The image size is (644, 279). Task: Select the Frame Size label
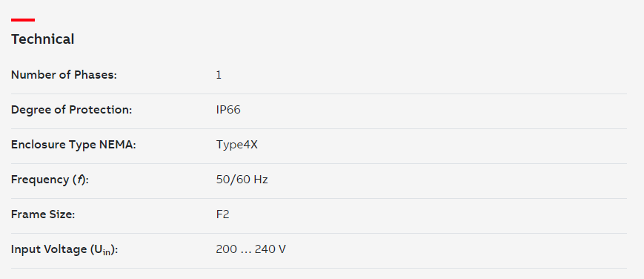pos(43,214)
